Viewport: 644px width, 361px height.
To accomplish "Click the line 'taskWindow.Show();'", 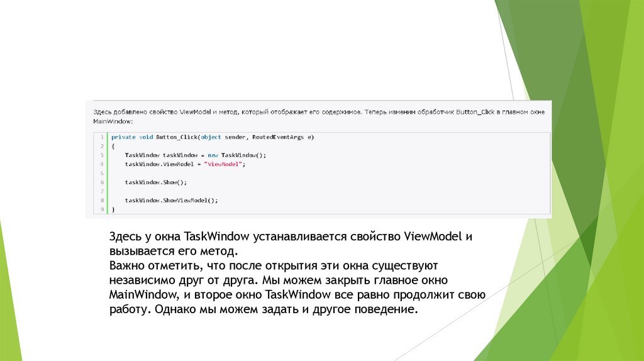I will [156, 182].
